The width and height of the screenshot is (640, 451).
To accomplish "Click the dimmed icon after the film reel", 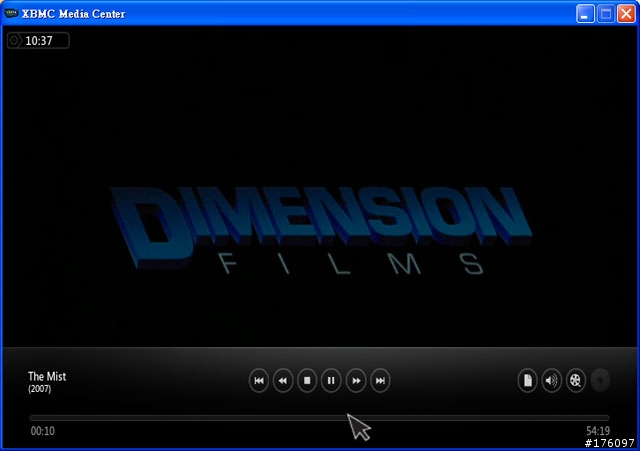I will pos(600,380).
